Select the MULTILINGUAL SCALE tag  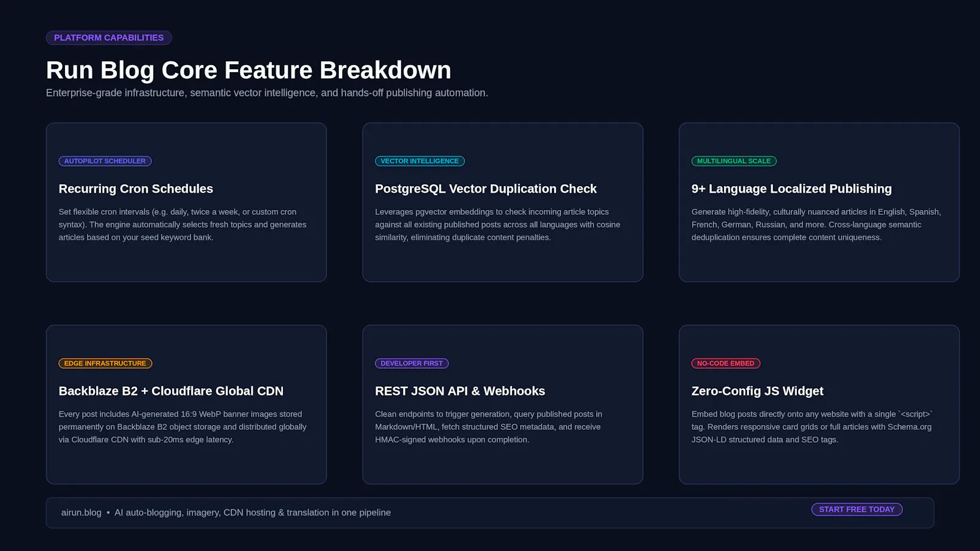click(x=734, y=161)
